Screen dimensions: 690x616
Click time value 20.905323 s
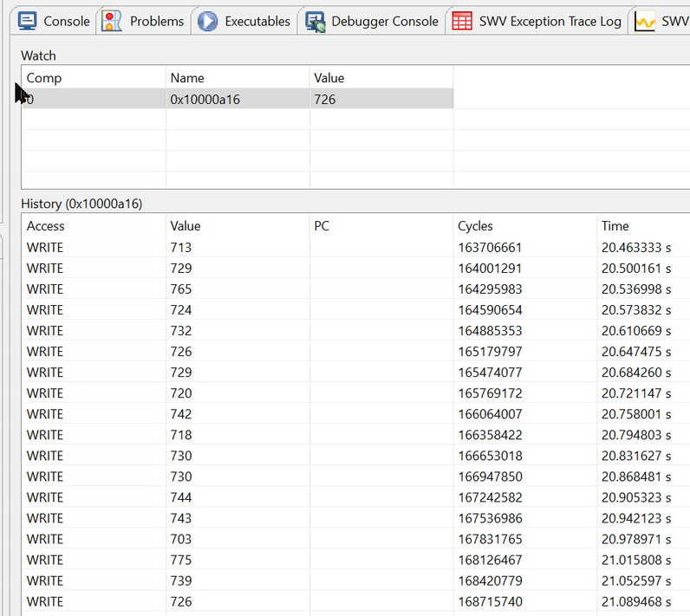(x=636, y=497)
